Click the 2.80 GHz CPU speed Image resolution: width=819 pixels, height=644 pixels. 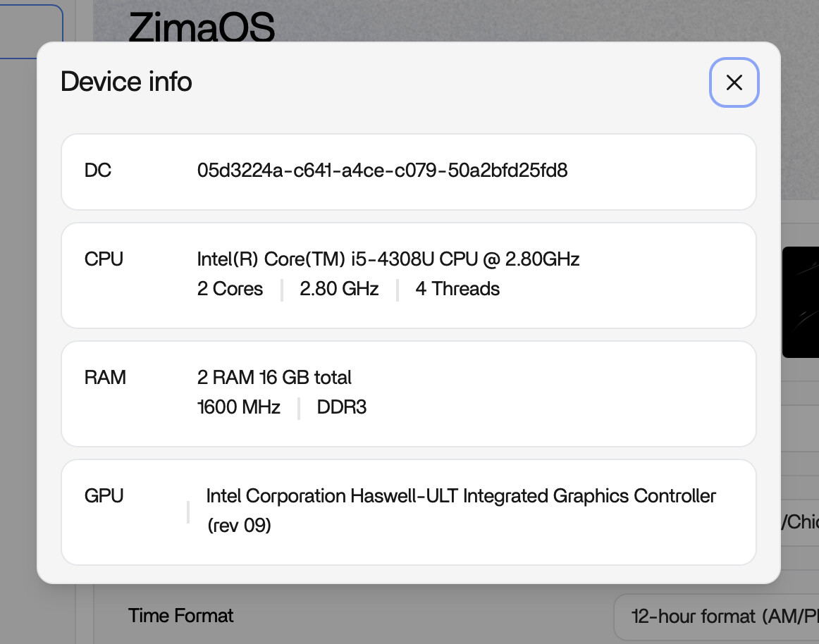tap(339, 289)
